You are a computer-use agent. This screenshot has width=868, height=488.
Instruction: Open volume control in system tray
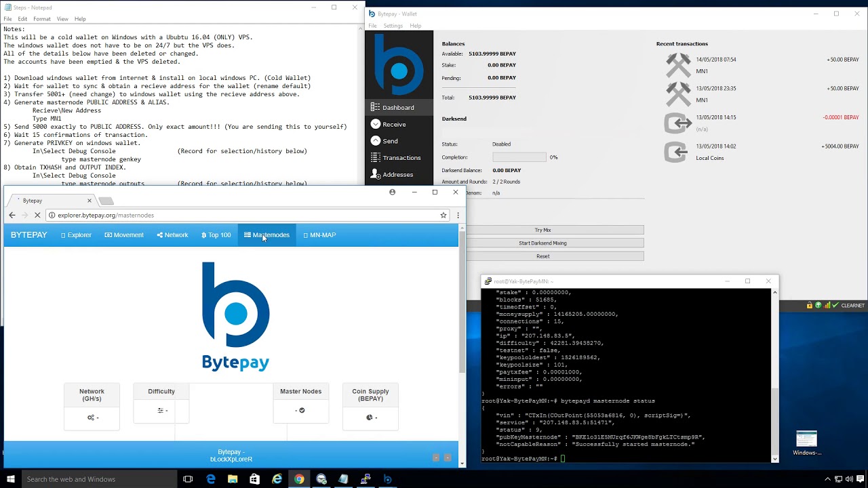click(849, 479)
